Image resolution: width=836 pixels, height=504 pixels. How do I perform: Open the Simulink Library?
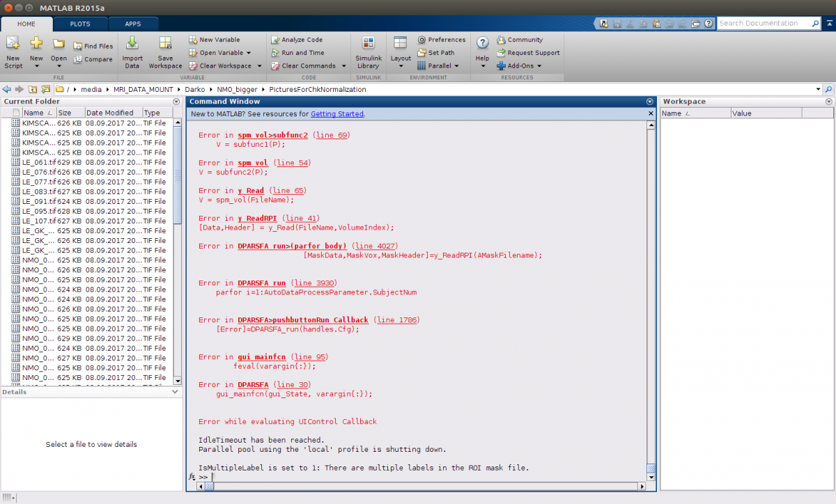tap(369, 53)
